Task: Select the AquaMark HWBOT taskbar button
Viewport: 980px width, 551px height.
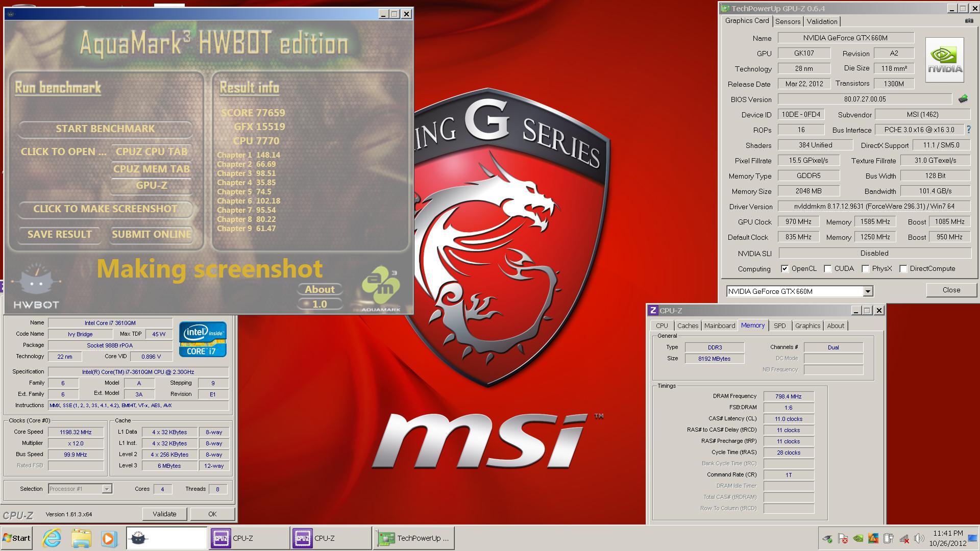Action: point(166,538)
